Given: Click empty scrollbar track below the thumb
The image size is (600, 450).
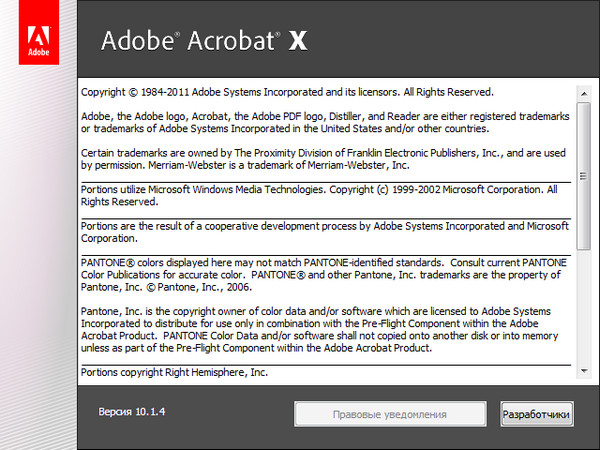Looking at the screenshot, I should pos(582,310).
